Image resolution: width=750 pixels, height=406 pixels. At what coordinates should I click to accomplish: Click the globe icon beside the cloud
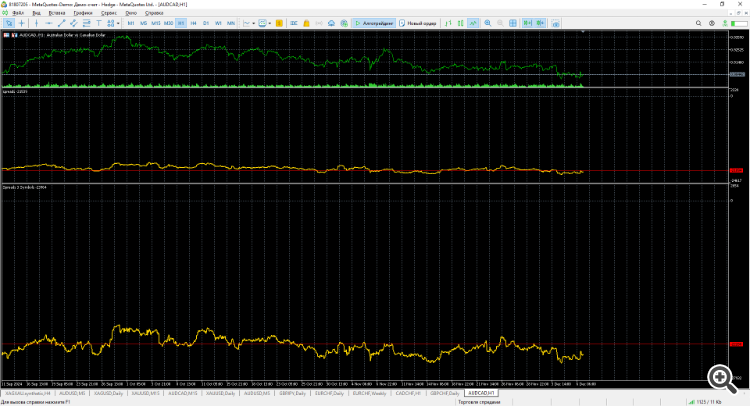click(x=344, y=23)
